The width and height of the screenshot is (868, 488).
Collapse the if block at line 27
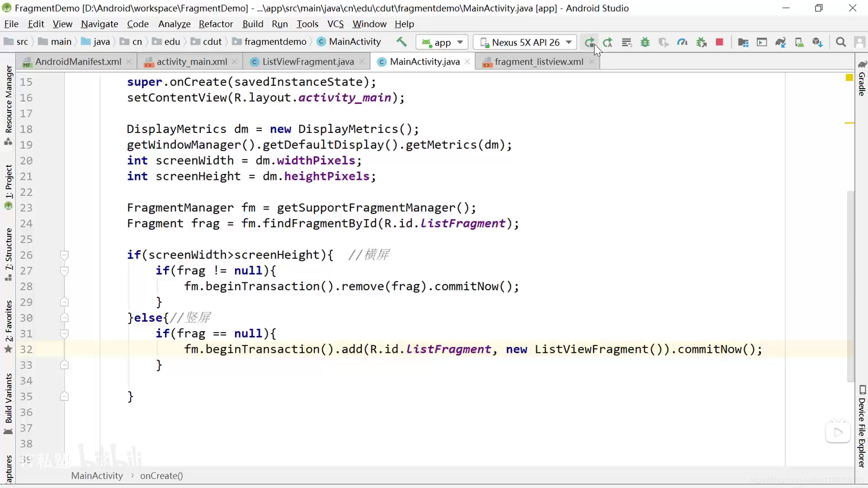click(x=64, y=271)
